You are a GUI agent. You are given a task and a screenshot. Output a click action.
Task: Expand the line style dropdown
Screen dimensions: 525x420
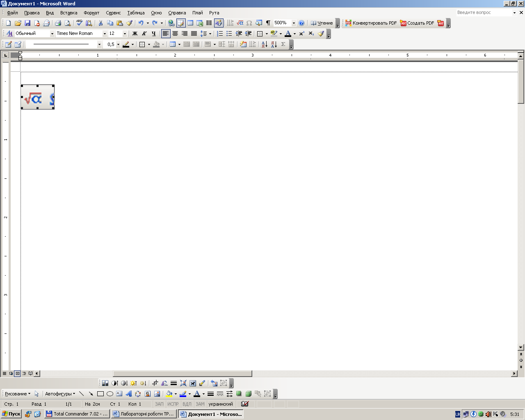99,44
